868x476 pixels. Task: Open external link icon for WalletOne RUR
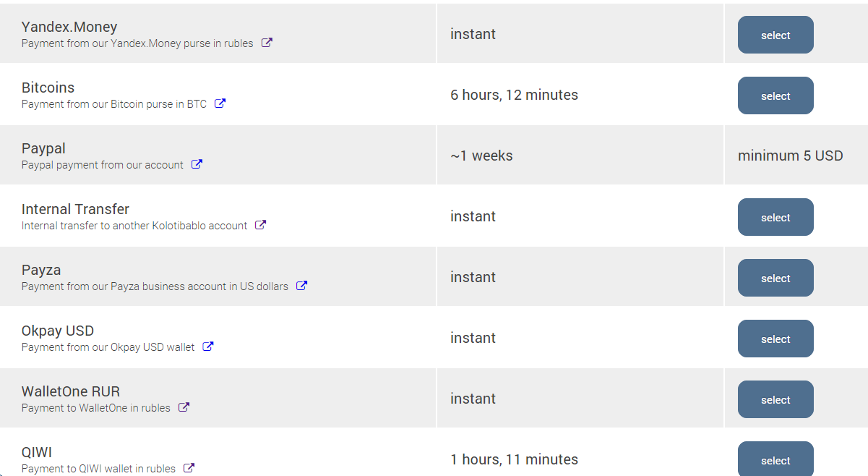[184, 407]
